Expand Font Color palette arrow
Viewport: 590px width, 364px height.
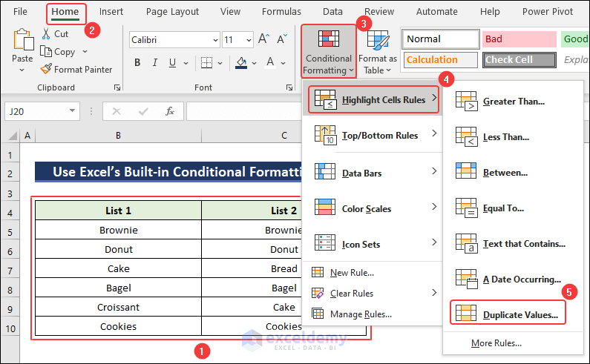point(283,63)
